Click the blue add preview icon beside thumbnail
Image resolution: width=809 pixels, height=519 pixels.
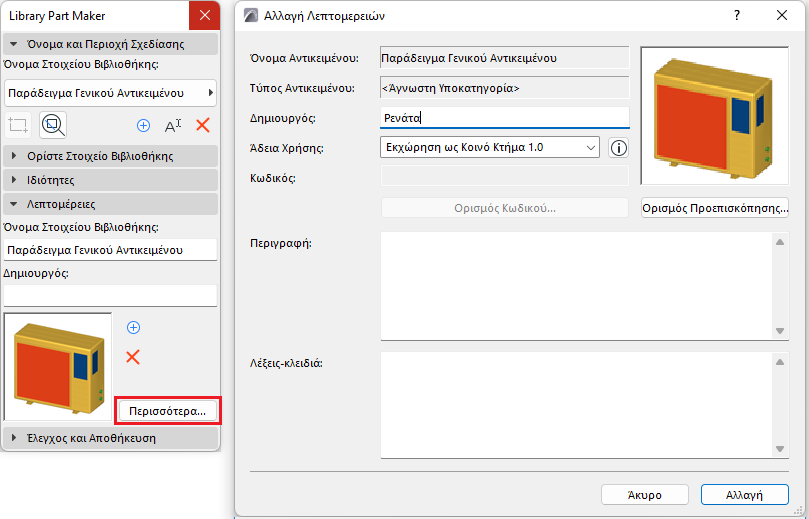click(x=133, y=327)
